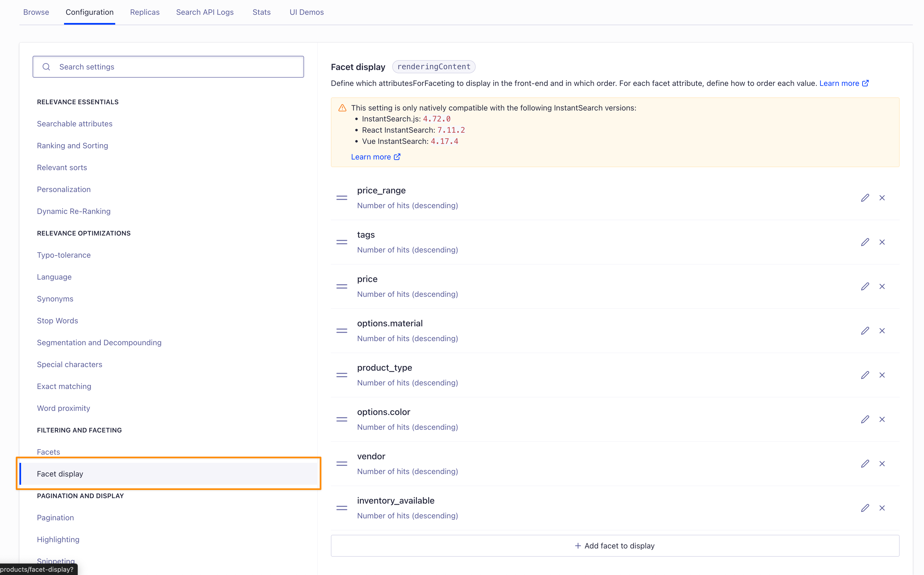Viewport: 924px width, 575px height.
Task: Switch to the Stats tab
Action: [261, 12]
